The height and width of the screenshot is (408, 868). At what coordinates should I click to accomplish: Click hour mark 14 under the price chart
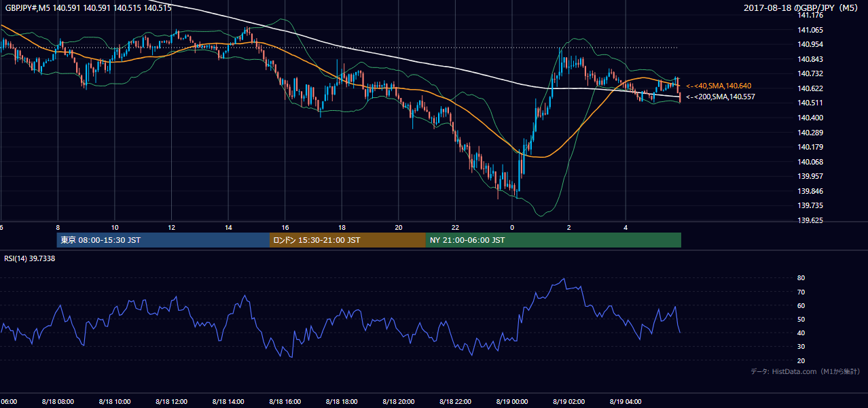click(x=228, y=228)
